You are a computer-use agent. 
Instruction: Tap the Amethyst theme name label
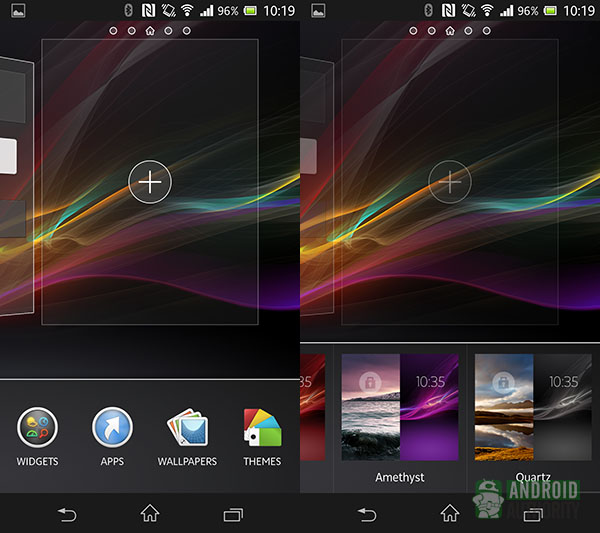coord(400,478)
